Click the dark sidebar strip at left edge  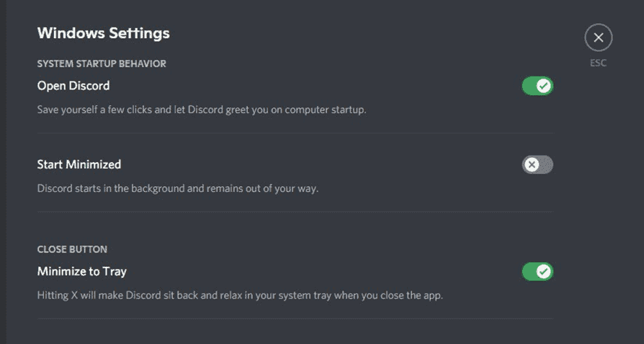[3, 172]
